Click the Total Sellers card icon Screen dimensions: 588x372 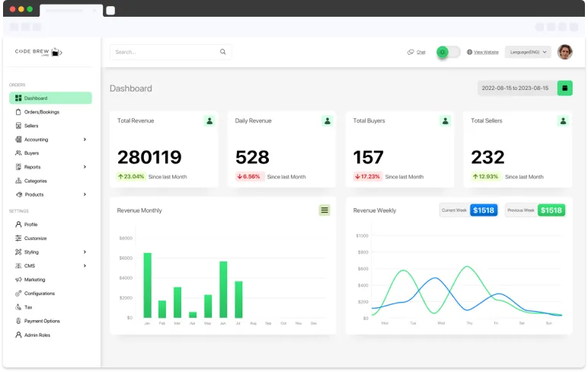pyautogui.click(x=563, y=120)
